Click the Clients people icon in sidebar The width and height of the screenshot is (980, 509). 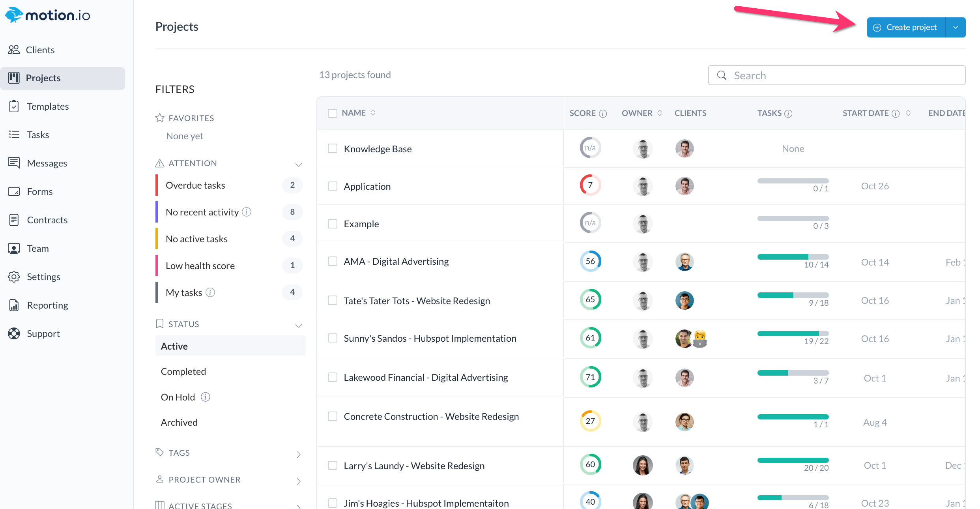(x=14, y=50)
